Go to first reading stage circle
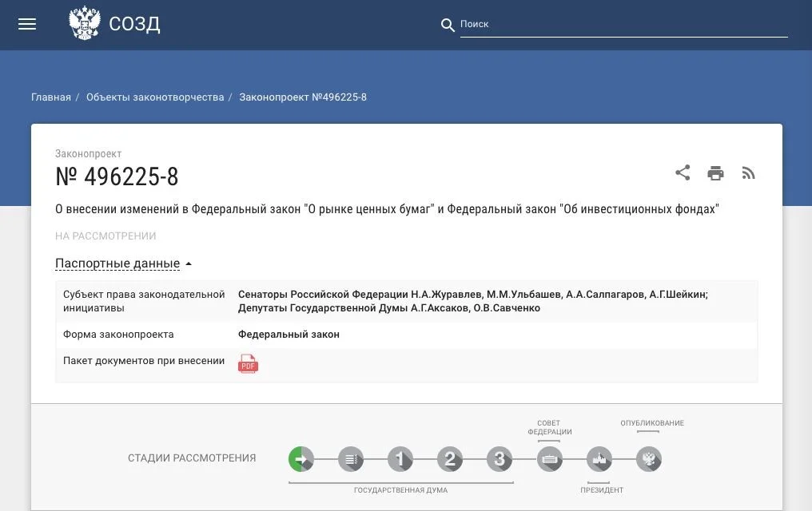Image resolution: width=812 pixels, height=511 pixels. [x=400, y=459]
